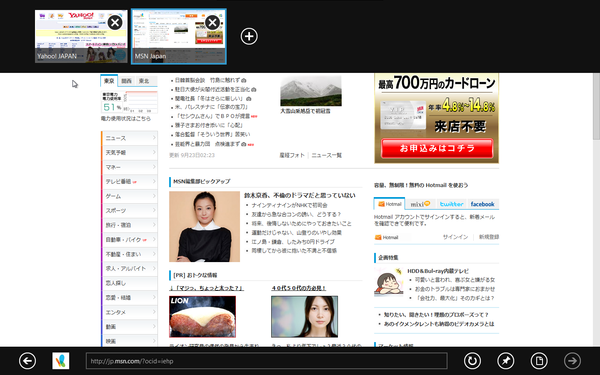
Task: Select the MSN Japan tab thumbnail
Action: 179,36
